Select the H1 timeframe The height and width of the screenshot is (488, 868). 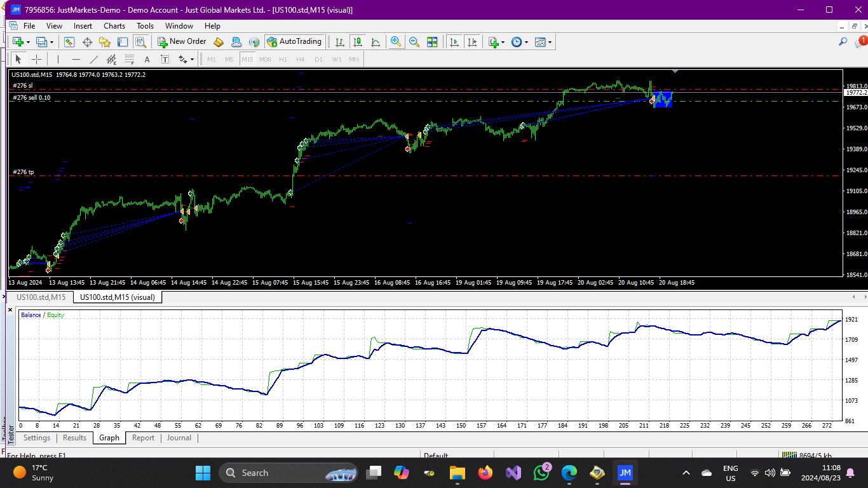(x=283, y=59)
